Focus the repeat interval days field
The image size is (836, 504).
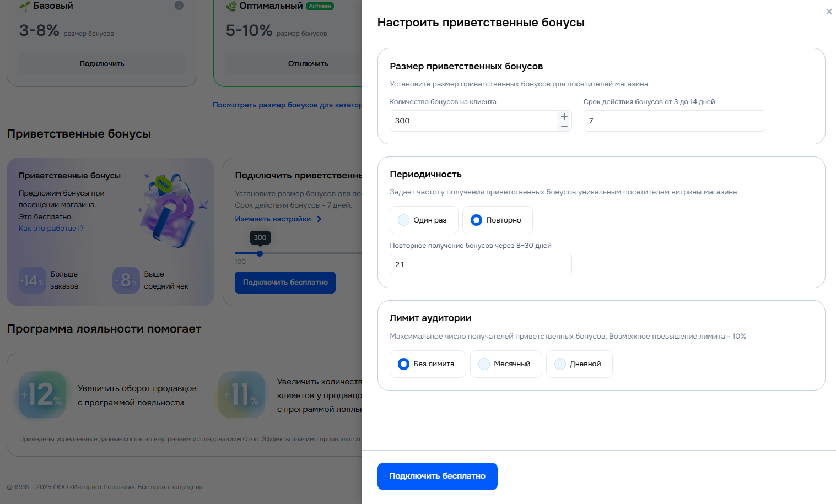tap(481, 265)
